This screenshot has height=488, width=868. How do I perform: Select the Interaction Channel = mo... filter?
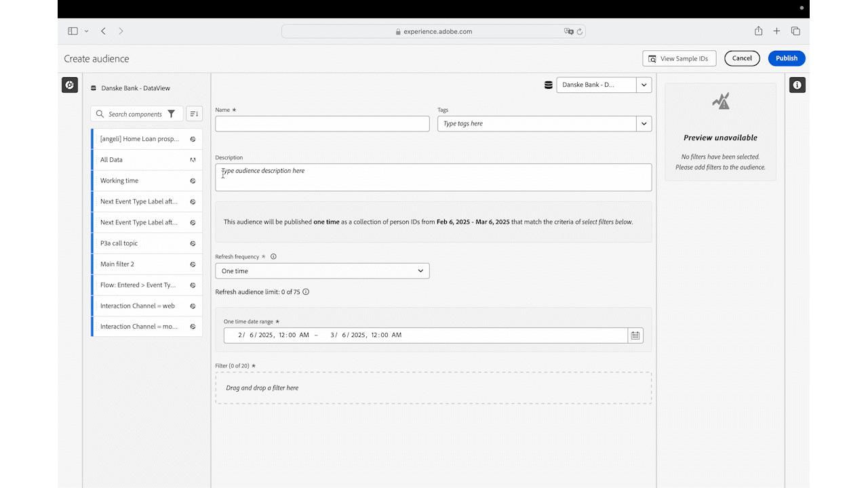click(x=146, y=327)
